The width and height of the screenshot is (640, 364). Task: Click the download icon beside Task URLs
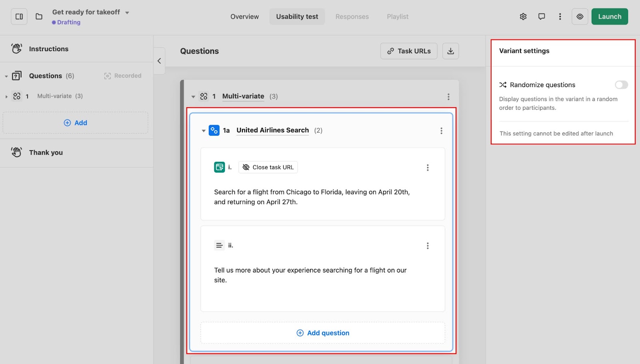450,51
